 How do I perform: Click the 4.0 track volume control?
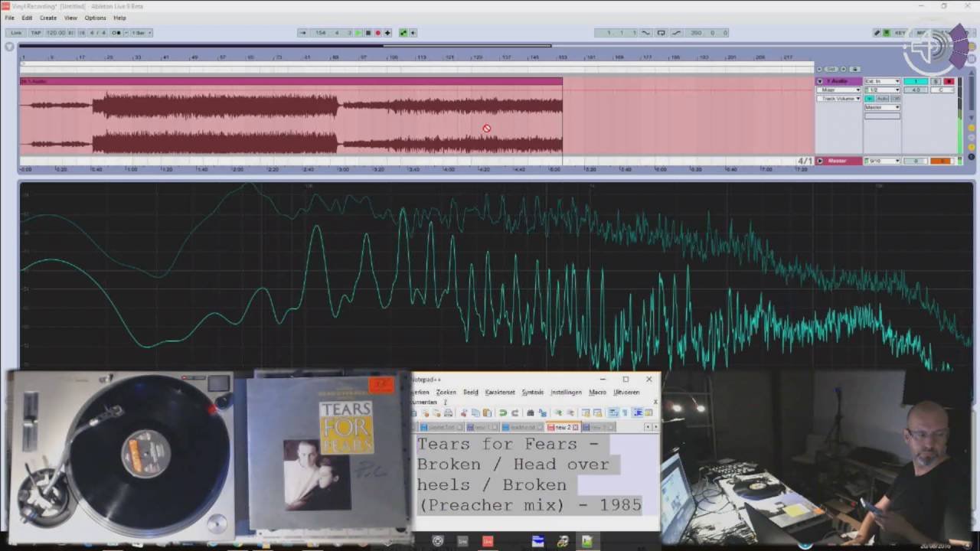tap(916, 90)
